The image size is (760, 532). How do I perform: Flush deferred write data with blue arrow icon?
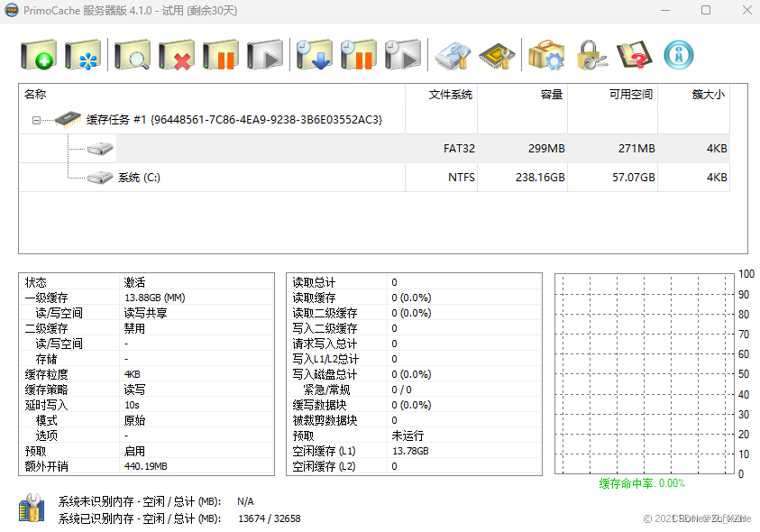314,55
